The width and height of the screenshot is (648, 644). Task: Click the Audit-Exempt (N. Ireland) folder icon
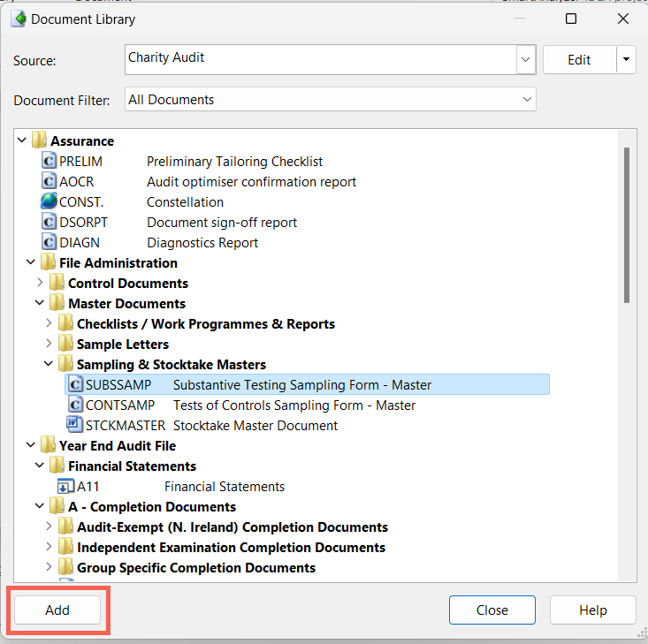tap(65, 527)
